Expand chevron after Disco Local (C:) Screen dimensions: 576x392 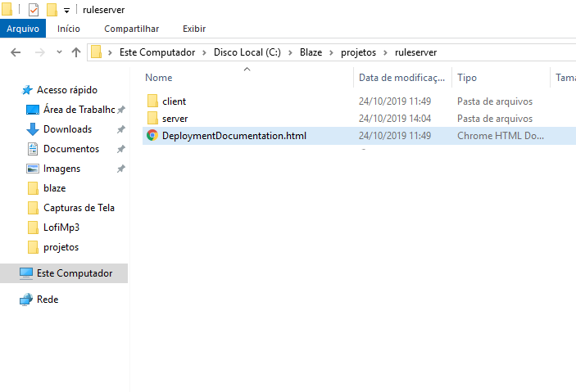tap(290, 53)
